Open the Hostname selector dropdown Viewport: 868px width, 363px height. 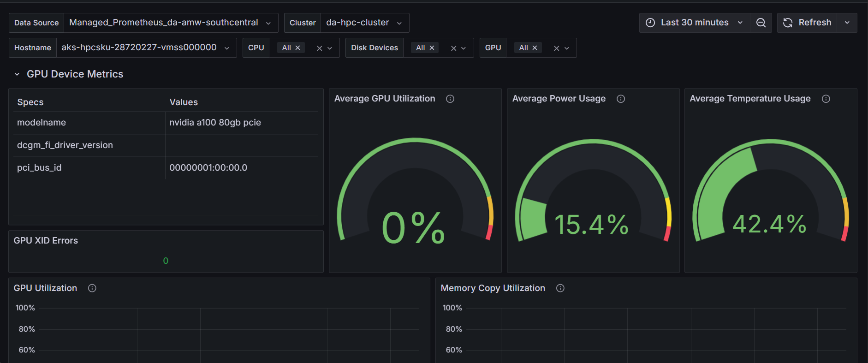[146, 48]
